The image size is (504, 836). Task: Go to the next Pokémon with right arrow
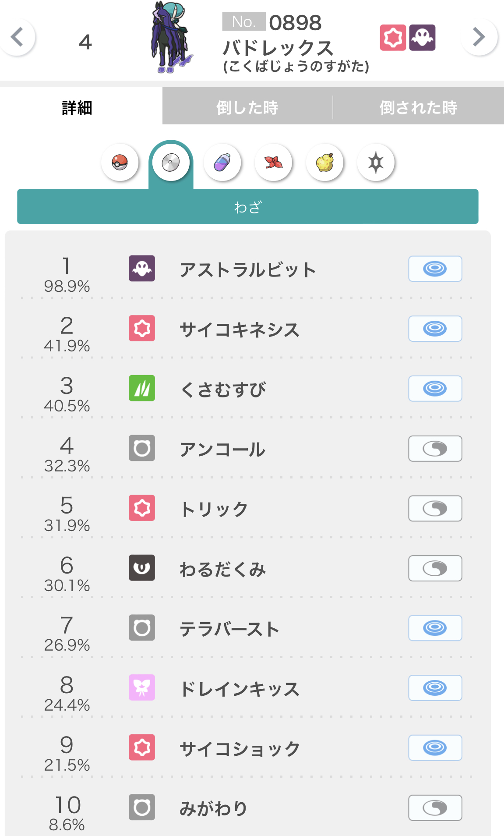click(479, 37)
